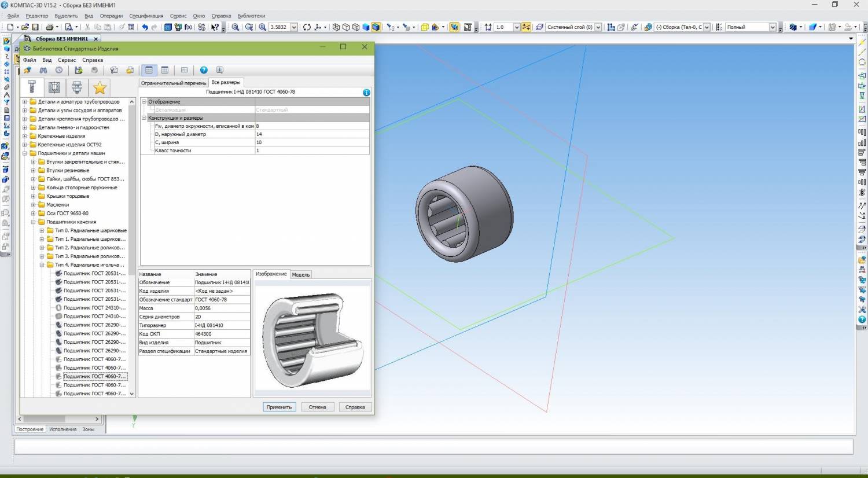Click the tree scrollbar down arrow
The width and height of the screenshot is (868, 478).
[x=132, y=394]
